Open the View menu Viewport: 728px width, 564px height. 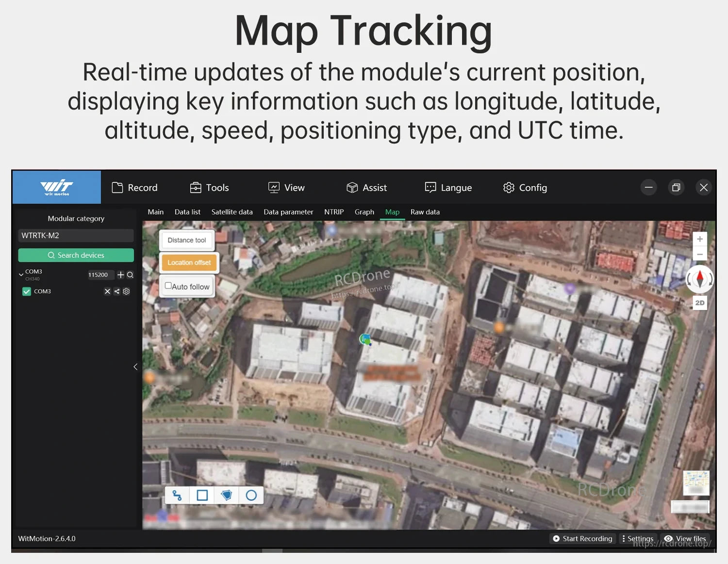286,188
